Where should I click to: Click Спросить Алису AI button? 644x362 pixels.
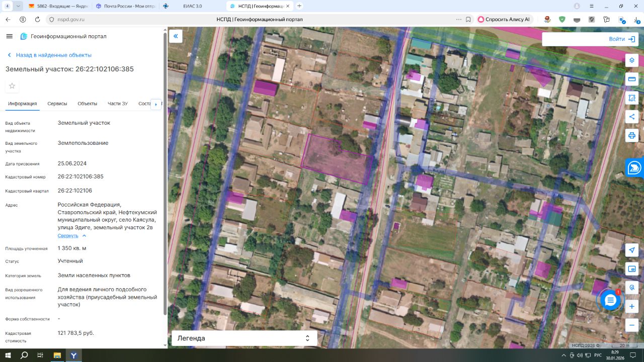click(504, 19)
